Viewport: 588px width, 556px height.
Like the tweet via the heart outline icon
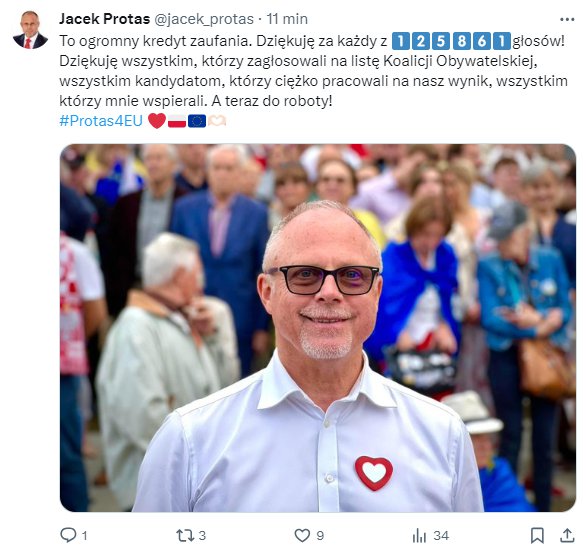pos(302,535)
